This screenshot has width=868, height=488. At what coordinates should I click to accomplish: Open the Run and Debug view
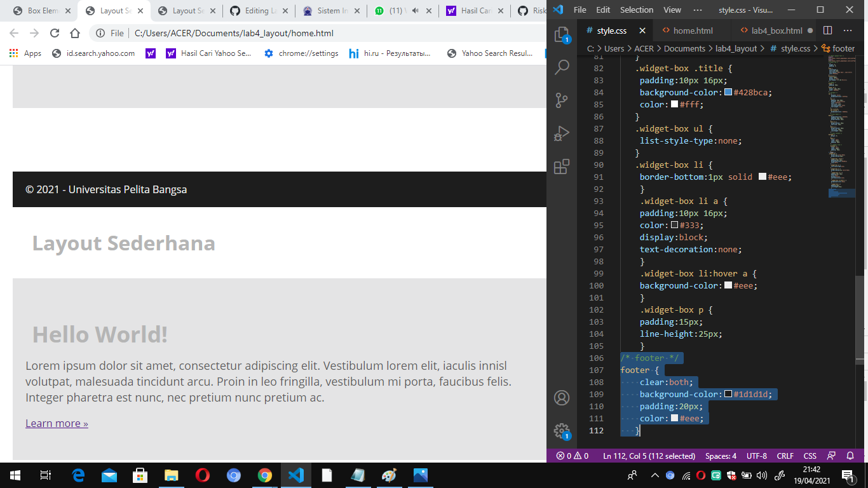561,133
